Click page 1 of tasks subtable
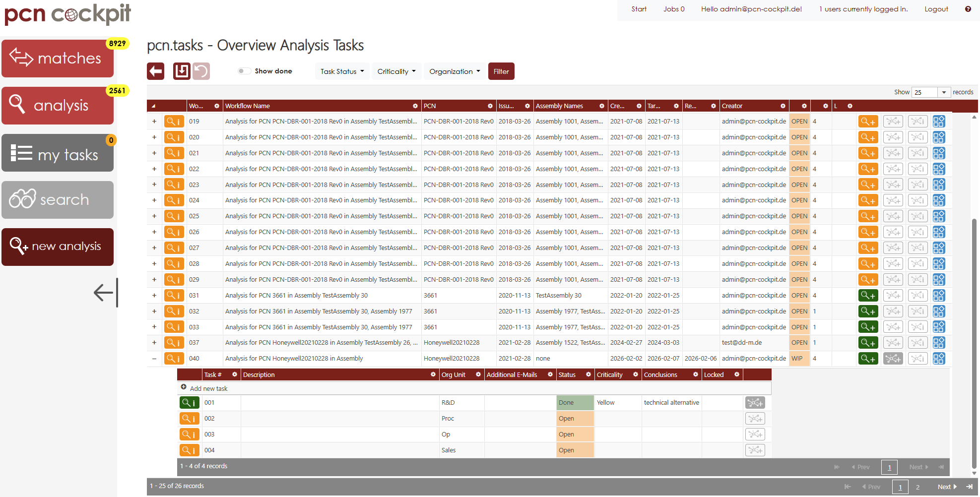 [x=889, y=467]
